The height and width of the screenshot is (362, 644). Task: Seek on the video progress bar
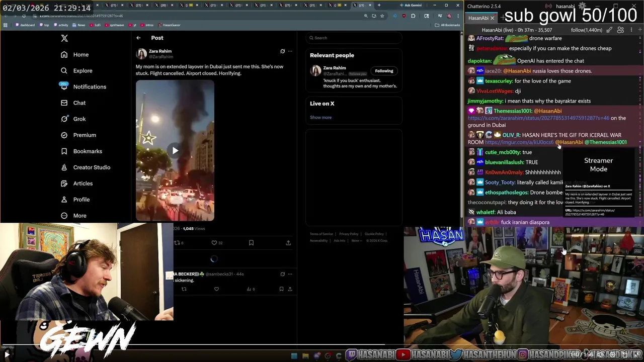(x=322, y=345)
